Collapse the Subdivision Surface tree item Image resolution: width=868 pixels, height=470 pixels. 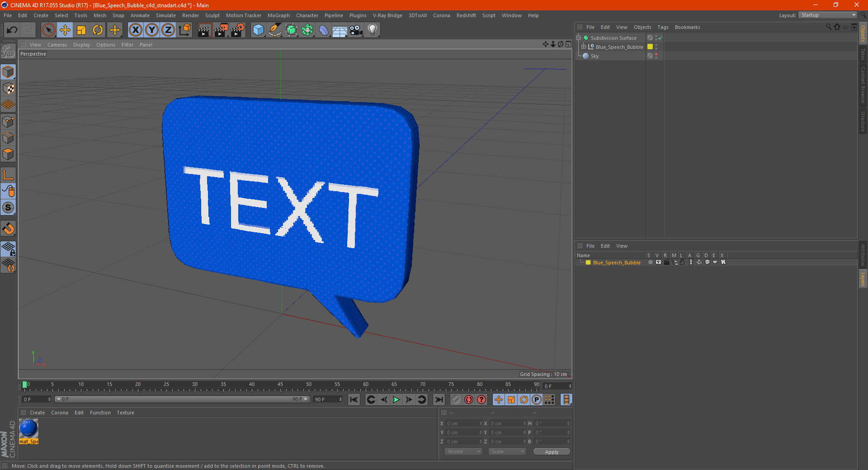point(579,38)
